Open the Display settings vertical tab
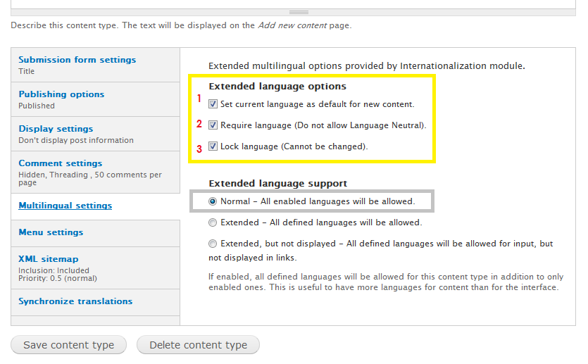Image resolution: width=588 pixels, height=364 pixels. tap(56, 129)
